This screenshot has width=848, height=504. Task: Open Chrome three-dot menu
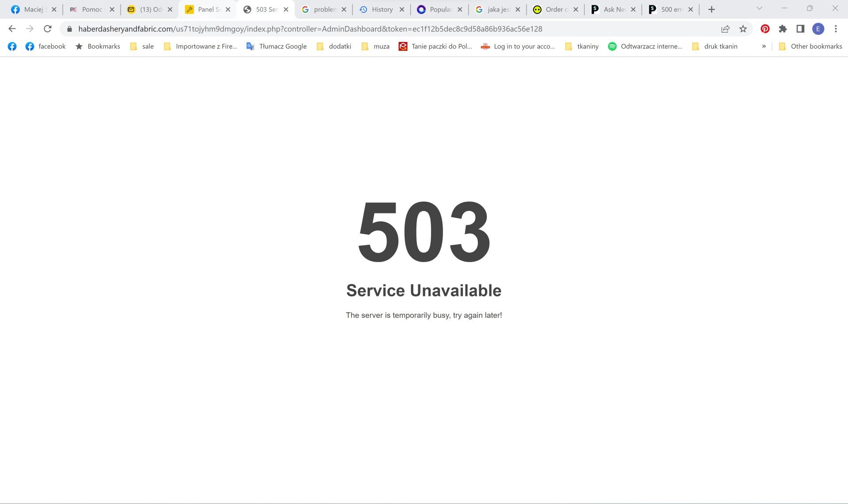[x=836, y=29]
